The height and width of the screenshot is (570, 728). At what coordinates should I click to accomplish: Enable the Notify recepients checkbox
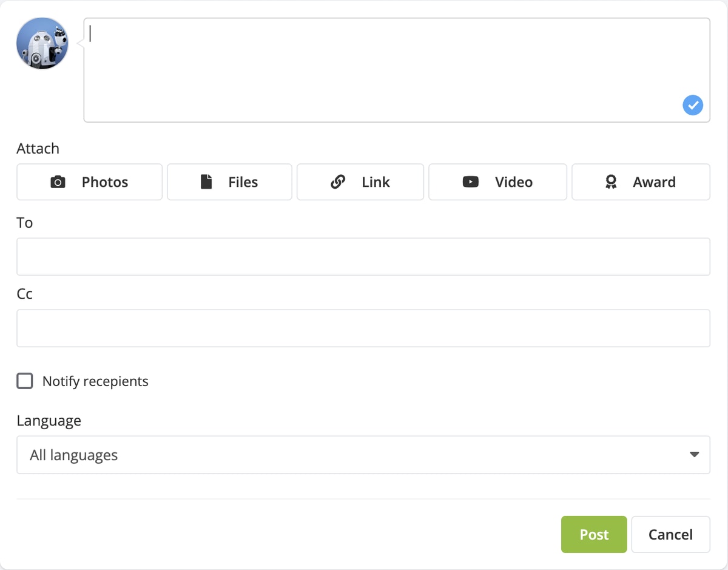(25, 381)
